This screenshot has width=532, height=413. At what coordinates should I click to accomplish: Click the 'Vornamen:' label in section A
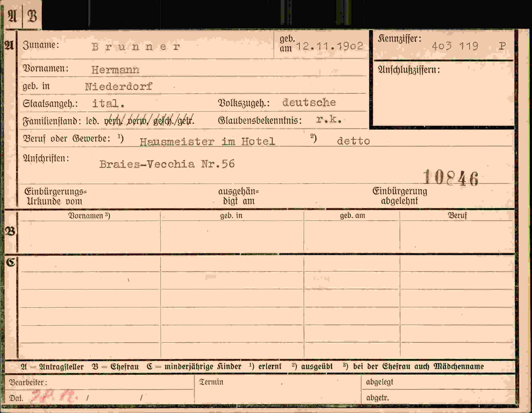(46, 68)
